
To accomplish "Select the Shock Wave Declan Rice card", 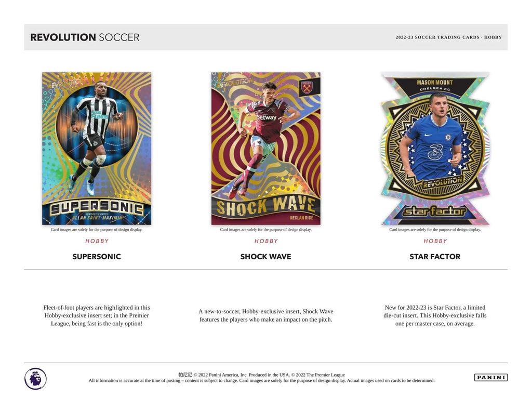I will pyautogui.click(x=265, y=148).
